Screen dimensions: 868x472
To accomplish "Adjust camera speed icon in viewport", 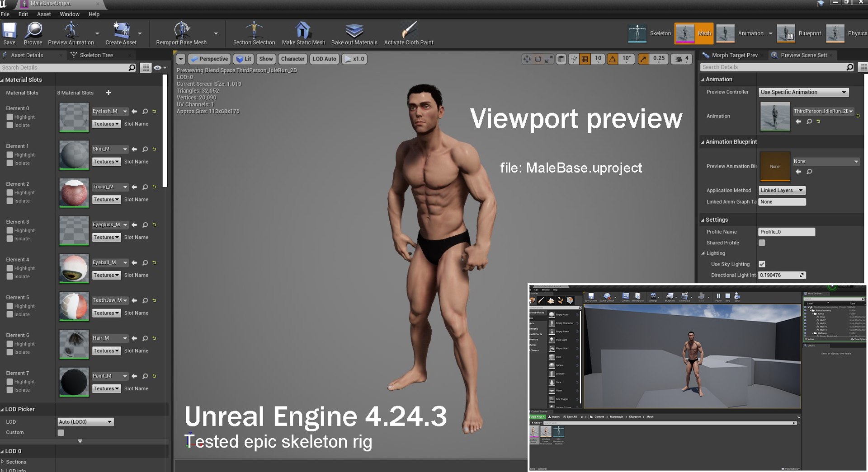I will 679,59.
